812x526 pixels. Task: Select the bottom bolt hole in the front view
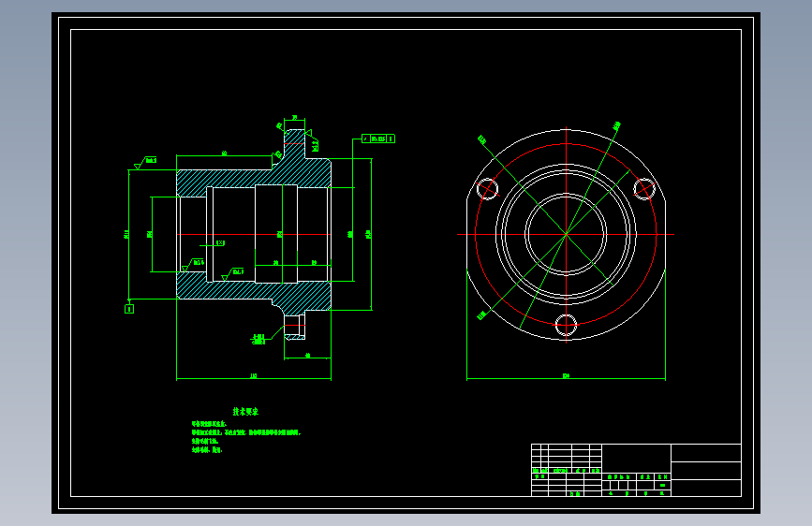(x=566, y=325)
